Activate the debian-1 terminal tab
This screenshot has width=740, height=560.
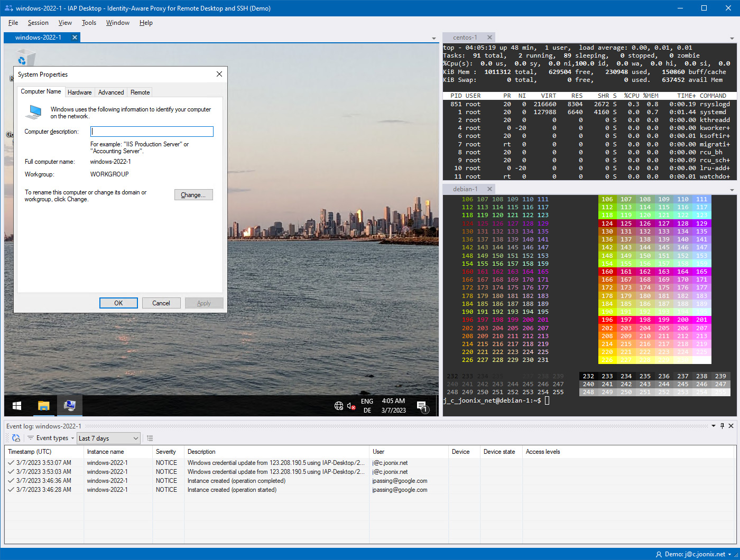pos(465,189)
